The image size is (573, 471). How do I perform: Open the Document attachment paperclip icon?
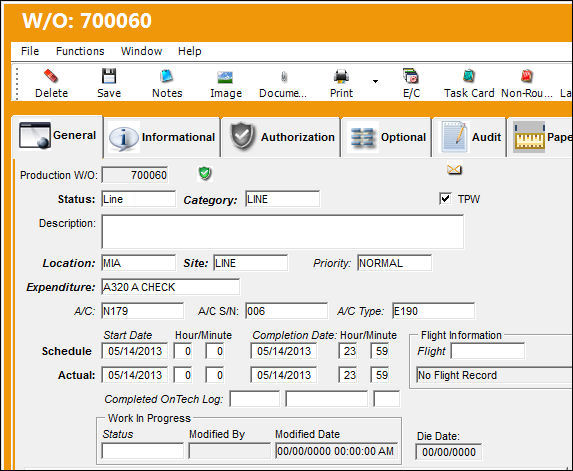[284, 77]
